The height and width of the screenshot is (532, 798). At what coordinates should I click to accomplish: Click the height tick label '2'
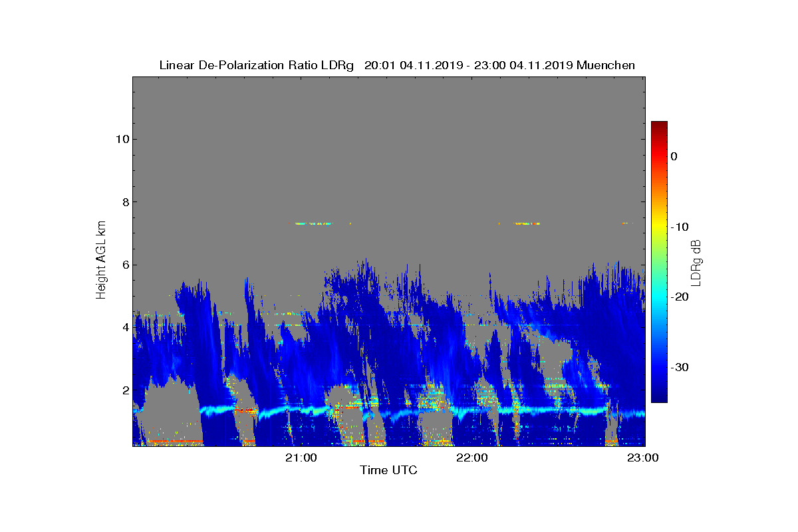click(x=124, y=390)
